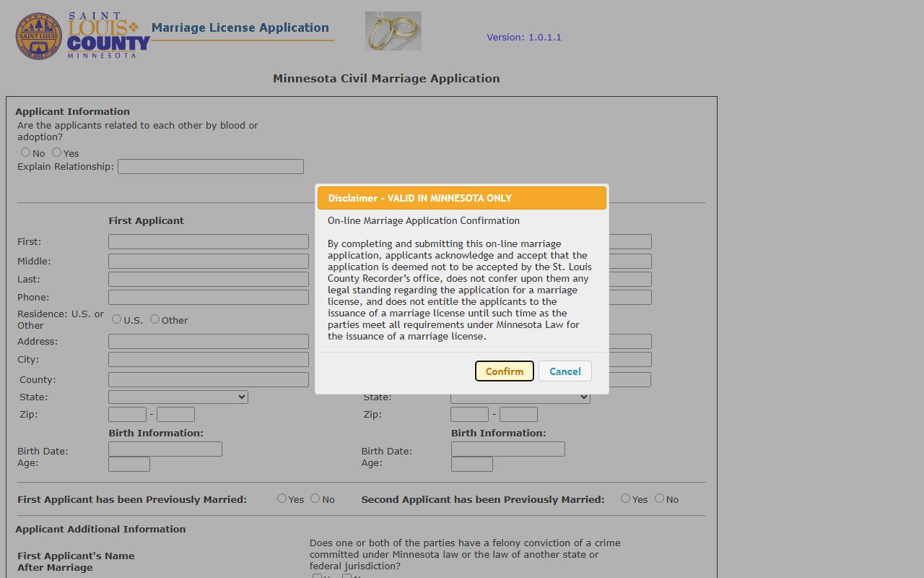Click the Marriage License Application heading
This screenshot has width=924, height=578.
point(240,28)
